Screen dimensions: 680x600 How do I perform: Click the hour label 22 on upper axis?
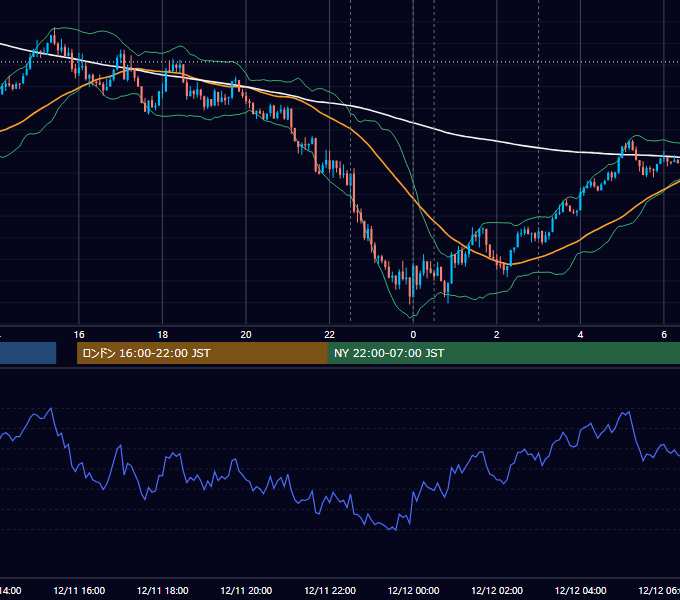(330, 335)
